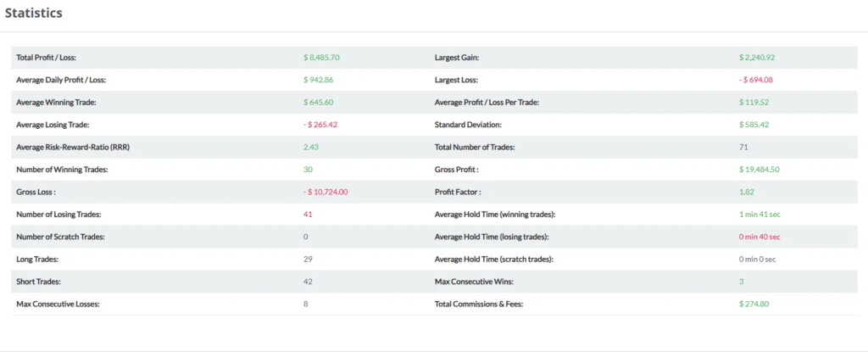Click the 0 min 0 sec value
This screenshot has height=352, width=868.
point(757,259)
